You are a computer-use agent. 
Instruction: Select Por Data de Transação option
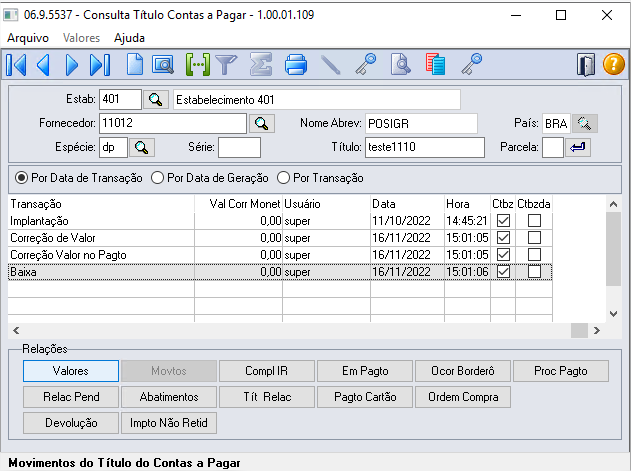78,178
